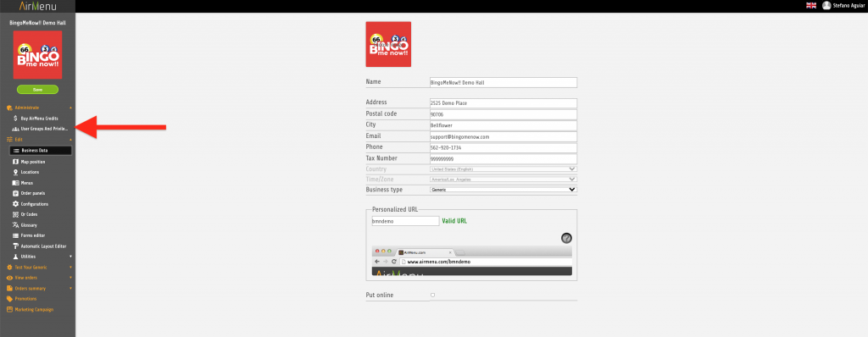
Task: Click the AirMenu logo
Action: coord(37,6)
